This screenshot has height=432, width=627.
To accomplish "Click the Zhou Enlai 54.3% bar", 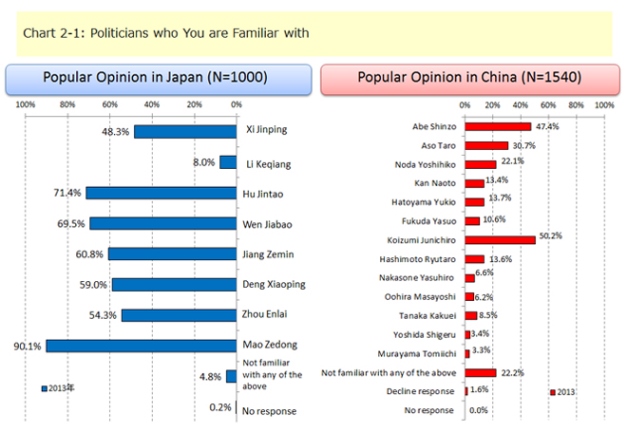I will [x=179, y=315].
